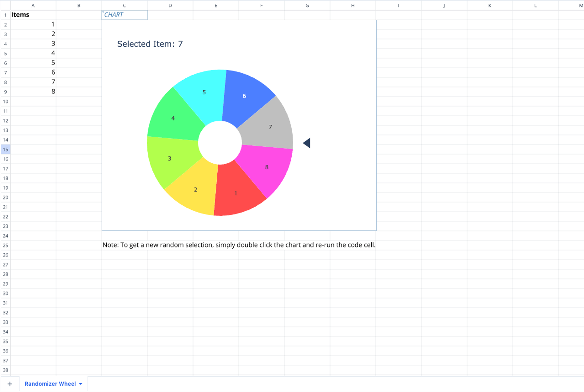The width and height of the screenshot is (584, 392).
Task: Select cell A7 containing 6
Action: coord(33,72)
